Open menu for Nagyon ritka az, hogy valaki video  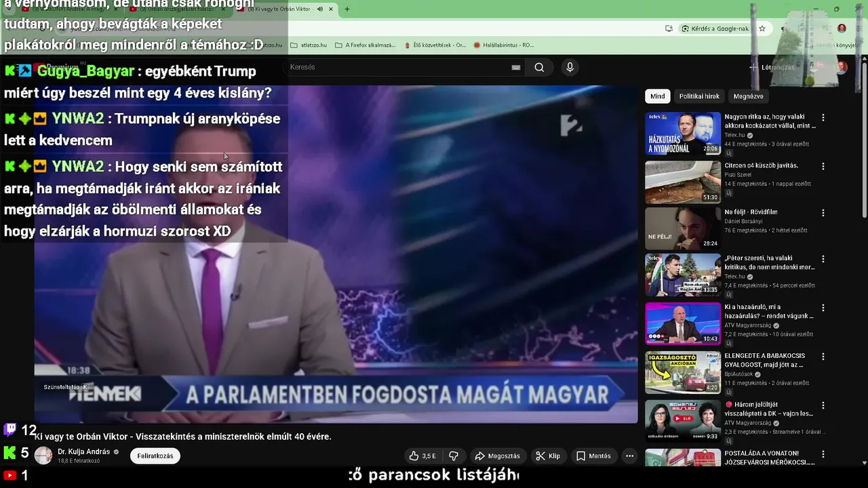823,118
